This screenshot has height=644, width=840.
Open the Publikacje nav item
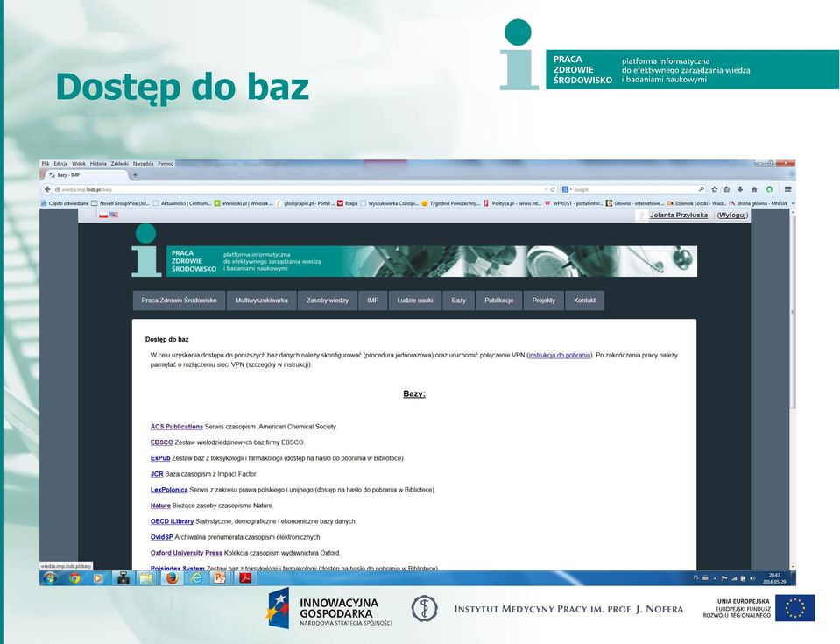[x=498, y=301]
